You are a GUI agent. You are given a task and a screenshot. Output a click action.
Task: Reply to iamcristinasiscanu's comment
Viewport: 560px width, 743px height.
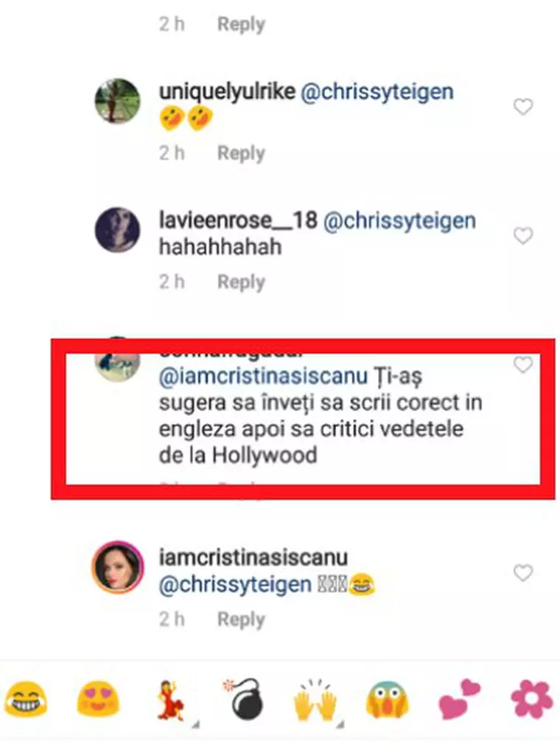click(240, 619)
